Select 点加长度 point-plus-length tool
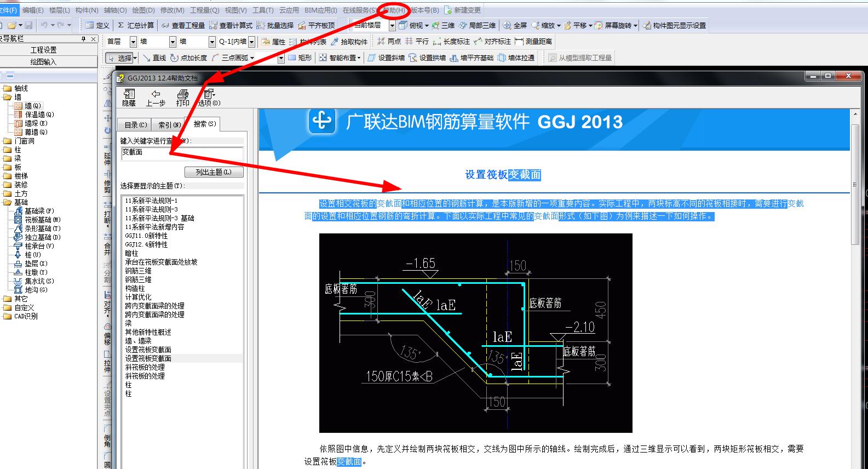The height and width of the screenshot is (469, 868). [188, 58]
